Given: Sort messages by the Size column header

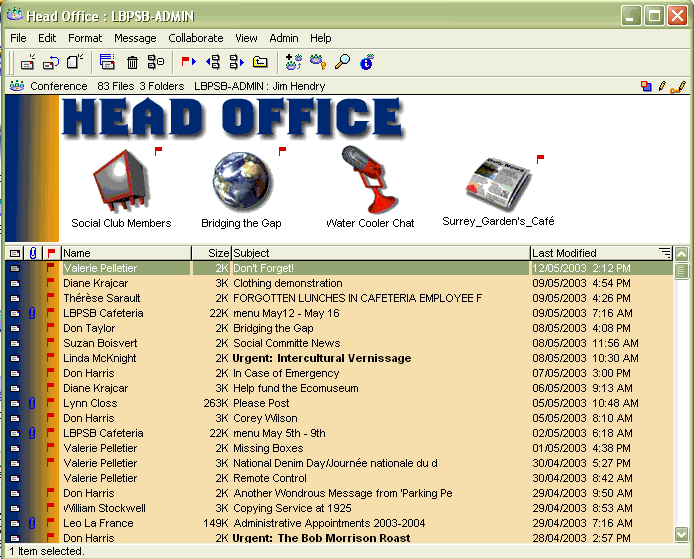Looking at the screenshot, I should [x=211, y=253].
